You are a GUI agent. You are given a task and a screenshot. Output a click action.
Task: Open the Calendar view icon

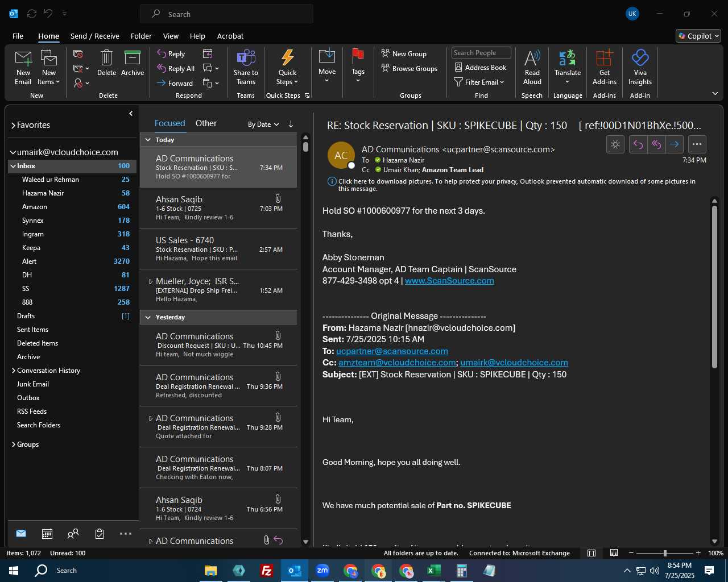[47, 533]
